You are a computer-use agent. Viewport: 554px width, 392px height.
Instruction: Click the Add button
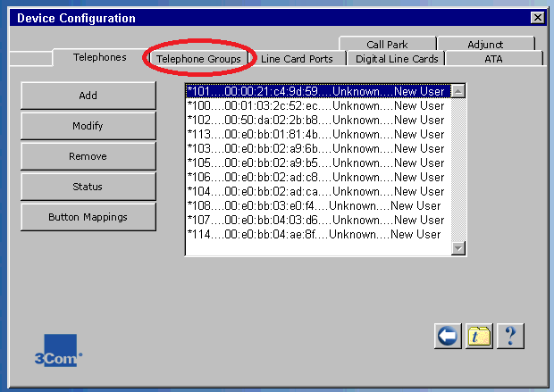click(x=88, y=96)
